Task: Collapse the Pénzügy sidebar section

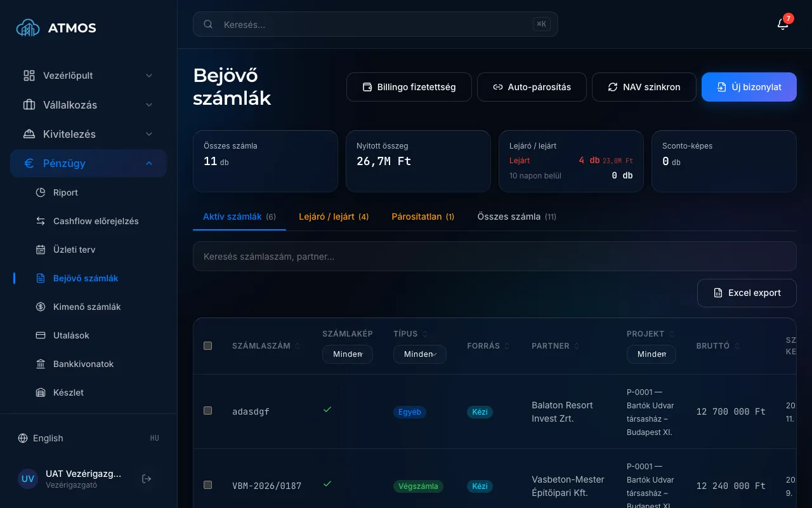Action: tap(88, 163)
